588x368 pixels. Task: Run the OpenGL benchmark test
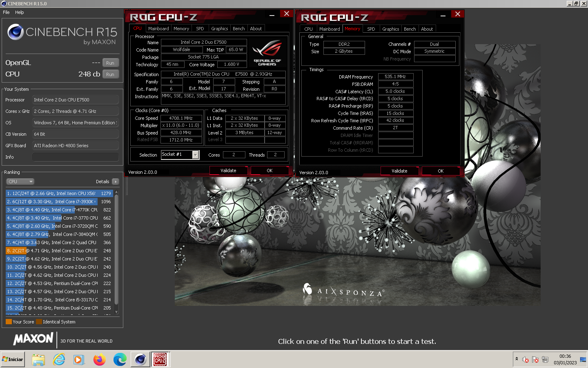110,63
